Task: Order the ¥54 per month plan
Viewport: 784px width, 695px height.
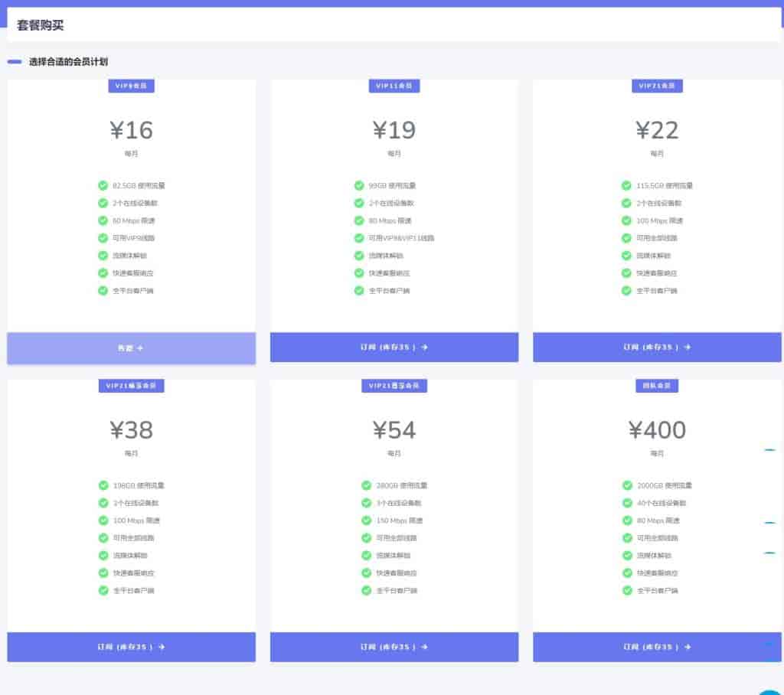Action: [394, 647]
